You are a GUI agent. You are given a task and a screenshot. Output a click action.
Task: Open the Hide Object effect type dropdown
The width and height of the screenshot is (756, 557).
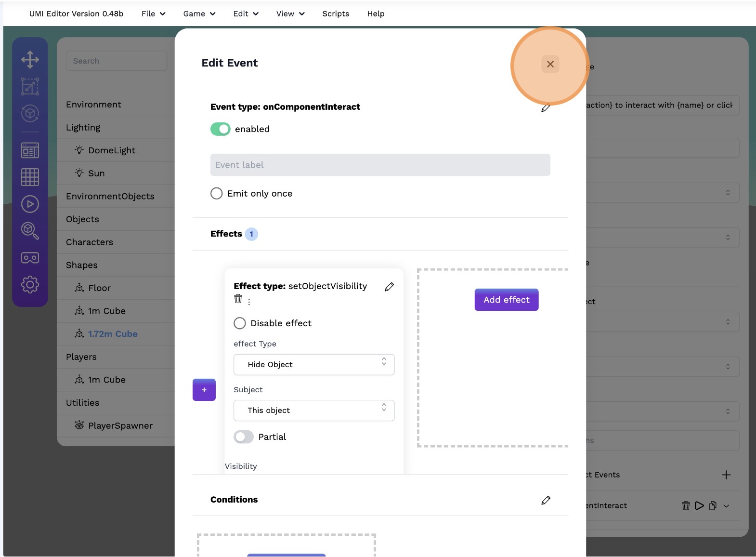coord(314,365)
